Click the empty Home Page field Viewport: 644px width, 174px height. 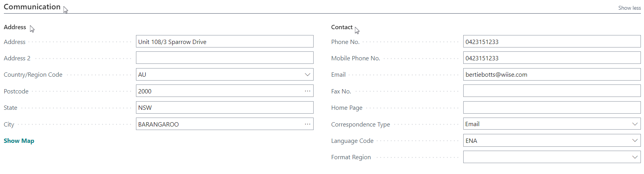[552, 107]
